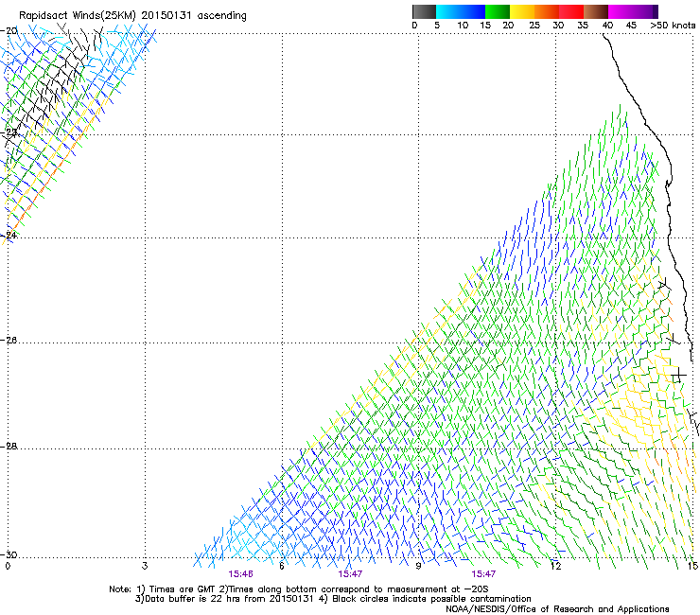Click the blue 5-15 knots legend gradient
The image size is (700, 615).
(x=461, y=11)
